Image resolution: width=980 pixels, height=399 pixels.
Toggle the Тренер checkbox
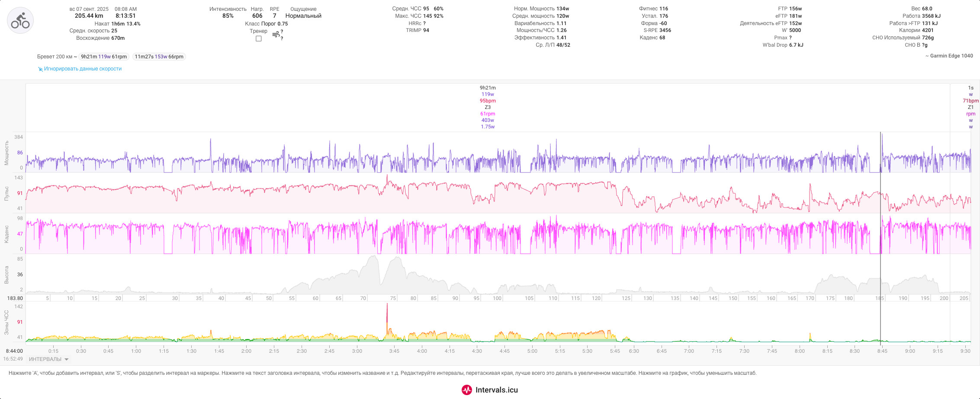pos(259,38)
